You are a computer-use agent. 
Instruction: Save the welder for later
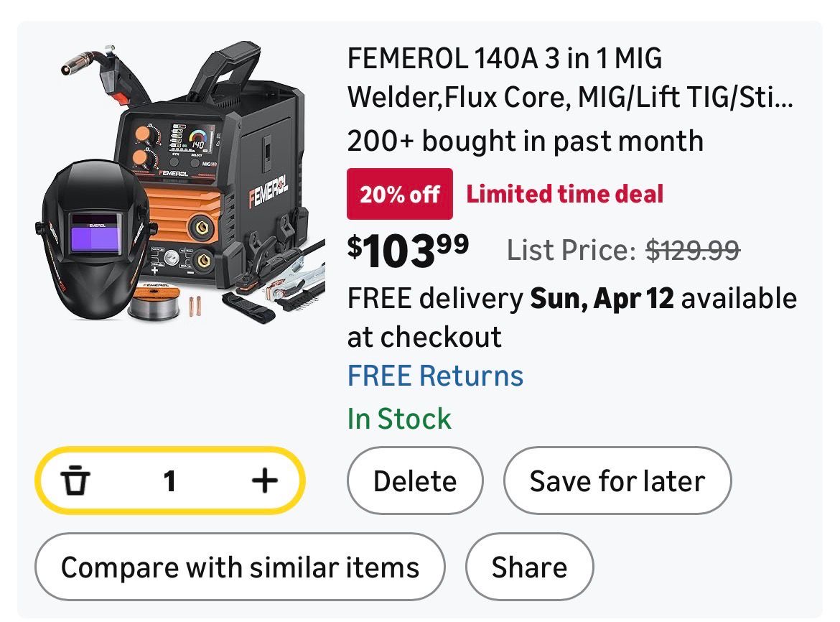(x=617, y=481)
